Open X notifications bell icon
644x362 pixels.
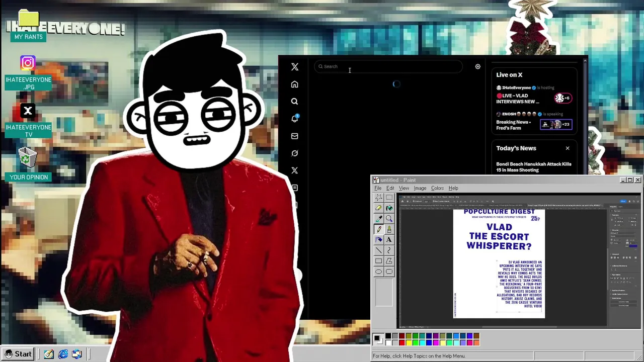point(295,119)
